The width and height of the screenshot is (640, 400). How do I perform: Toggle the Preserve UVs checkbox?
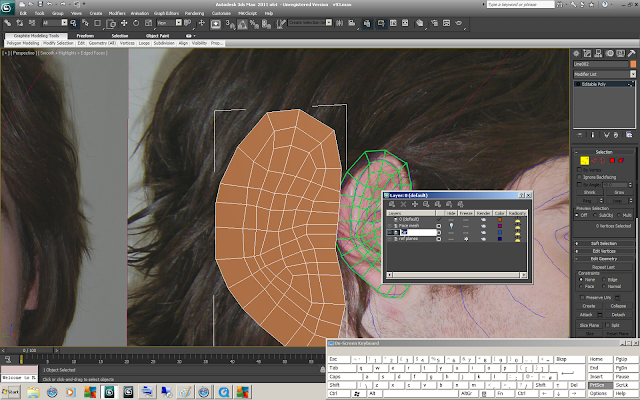(580, 295)
